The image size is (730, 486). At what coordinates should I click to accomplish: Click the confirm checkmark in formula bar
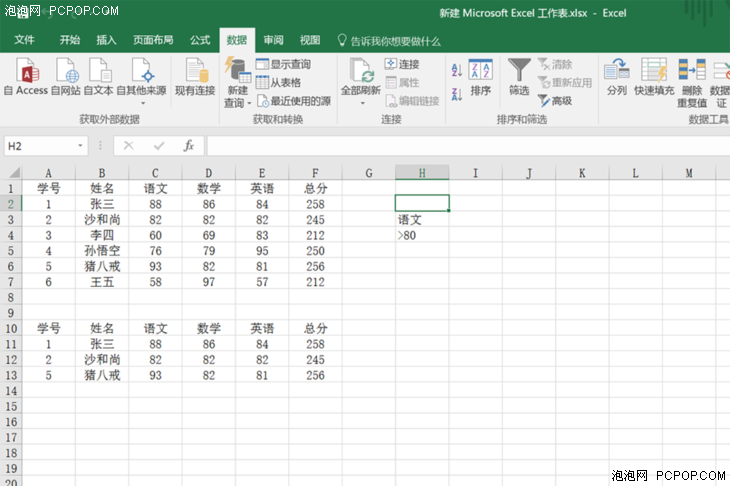(159, 146)
